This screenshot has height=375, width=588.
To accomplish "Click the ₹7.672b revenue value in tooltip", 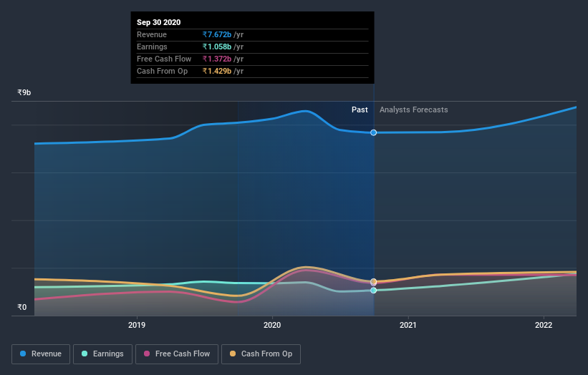I will coord(217,34).
